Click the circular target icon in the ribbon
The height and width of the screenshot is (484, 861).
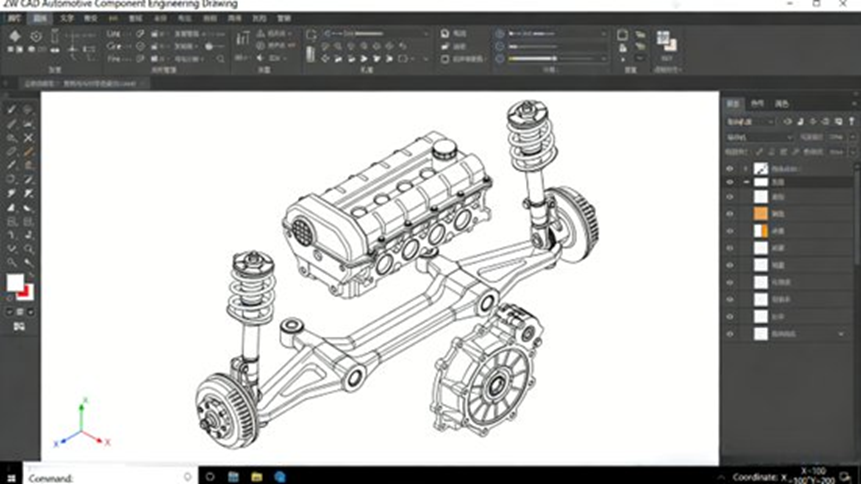(37, 37)
